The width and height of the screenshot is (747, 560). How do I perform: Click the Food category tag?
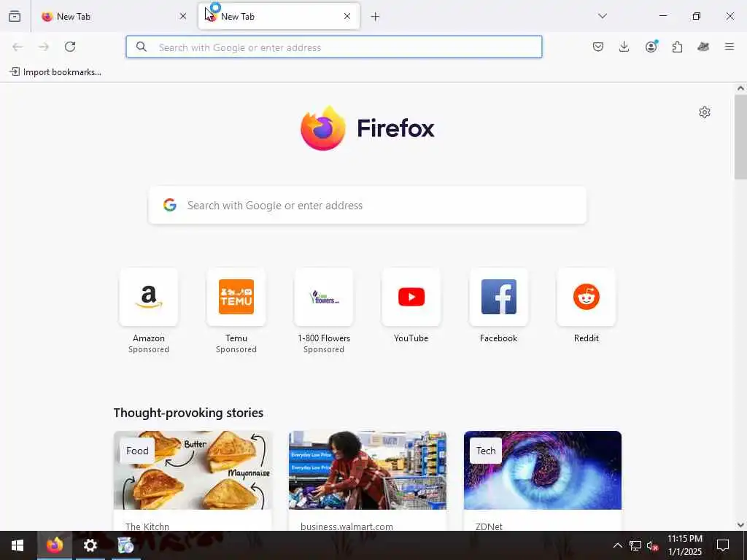point(137,451)
